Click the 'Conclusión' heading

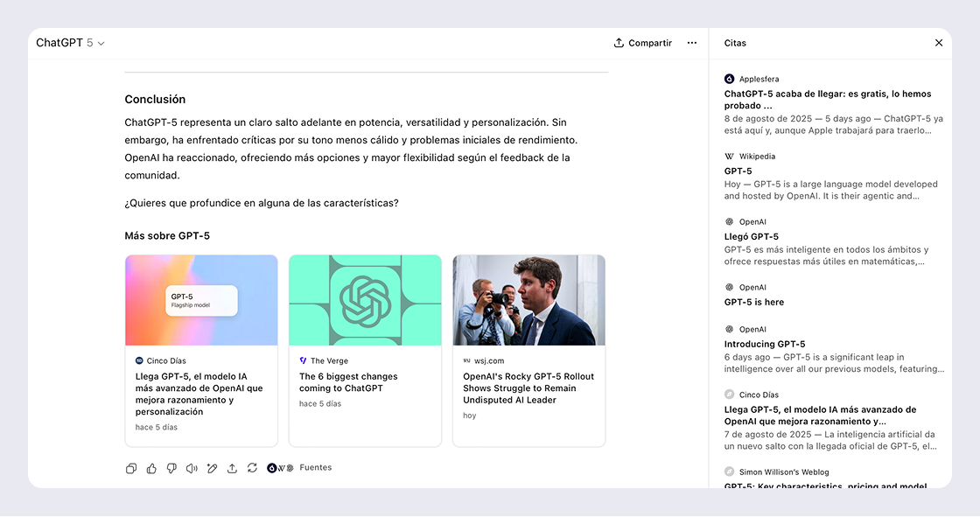coord(155,100)
